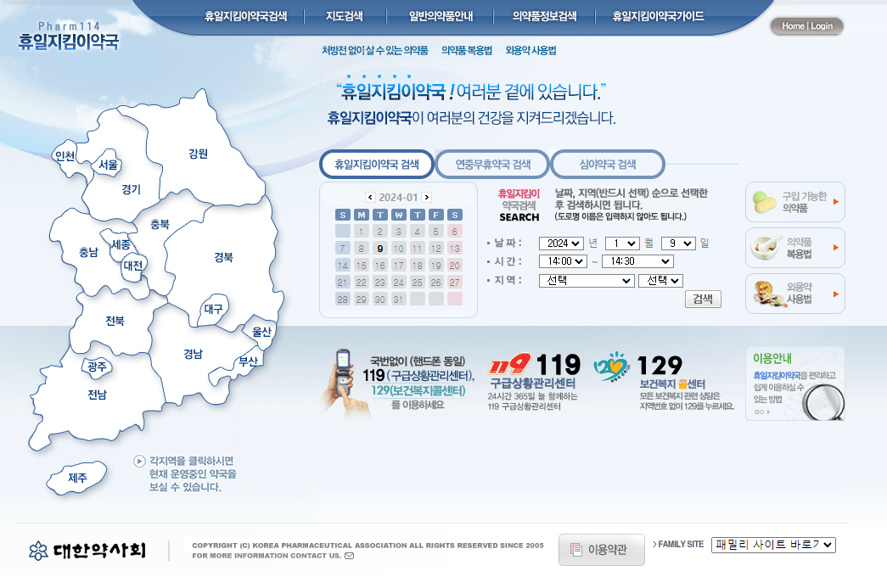The image size is (887, 588).
Task: Open 패밀리 사이트 바로가기 dropdown
Action: coord(773,545)
